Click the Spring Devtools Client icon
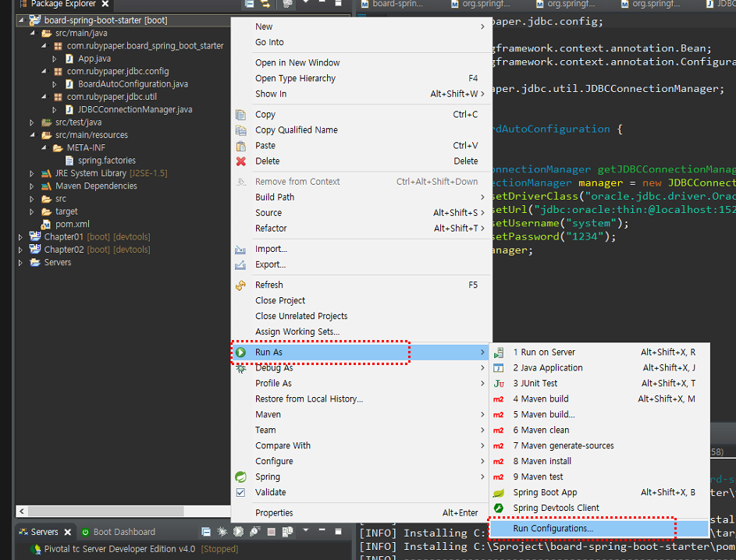 click(499, 508)
